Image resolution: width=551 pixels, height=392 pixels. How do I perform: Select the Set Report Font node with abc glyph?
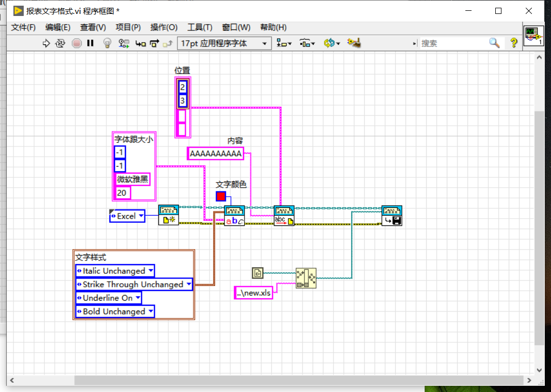(x=234, y=215)
